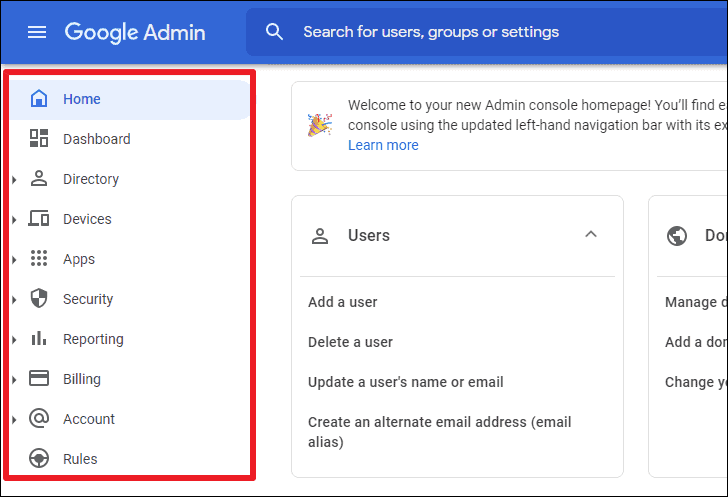
Task: Open Billing in the sidebar
Action: coord(129,379)
